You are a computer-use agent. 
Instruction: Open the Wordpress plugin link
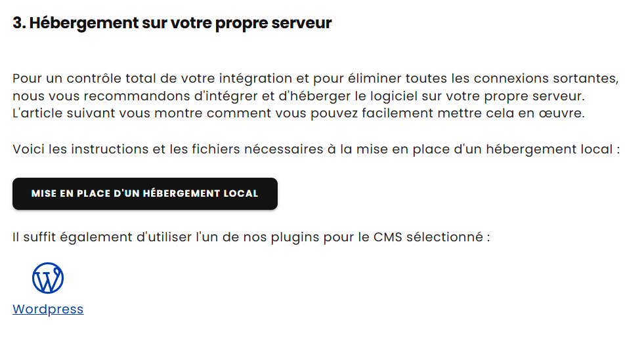click(48, 310)
